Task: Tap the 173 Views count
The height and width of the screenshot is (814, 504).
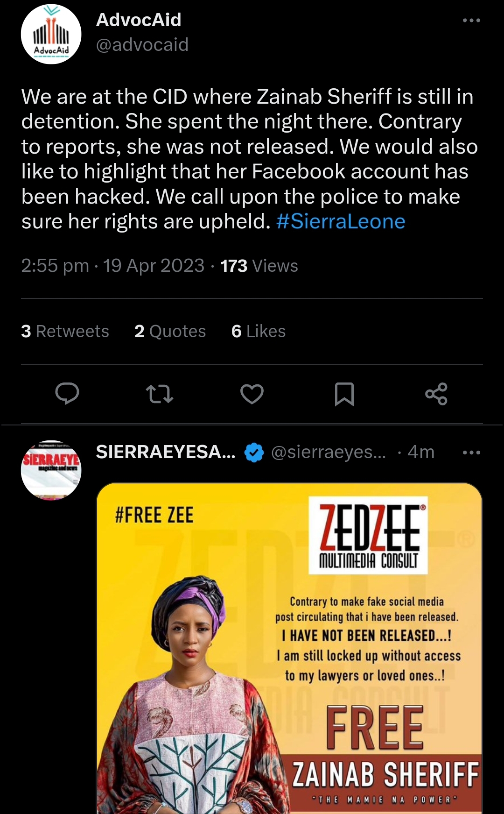Action: (x=259, y=266)
